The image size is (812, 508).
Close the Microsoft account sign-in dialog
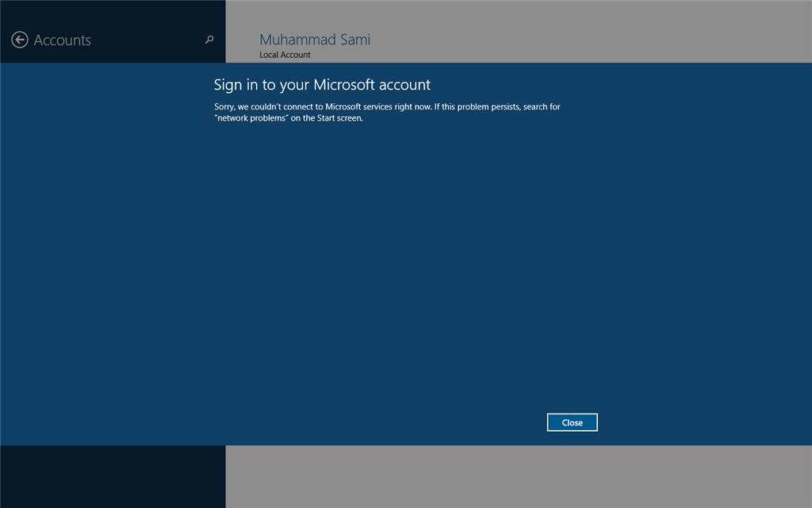[573, 422]
